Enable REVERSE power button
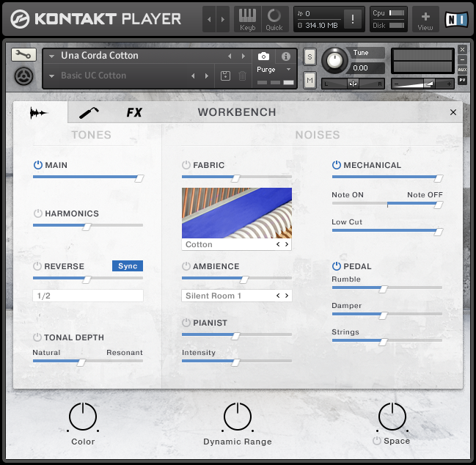 tap(37, 266)
